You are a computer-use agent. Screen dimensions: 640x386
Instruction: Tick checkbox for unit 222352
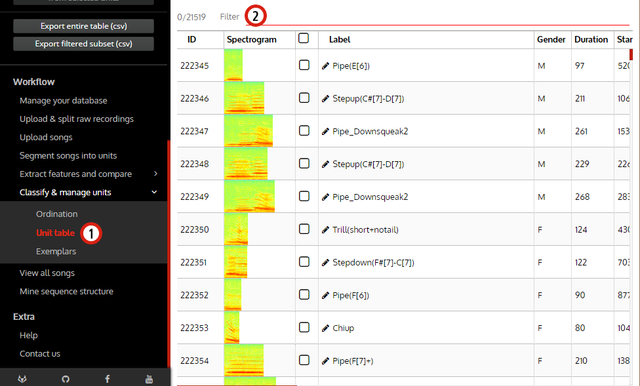click(304, 295)
